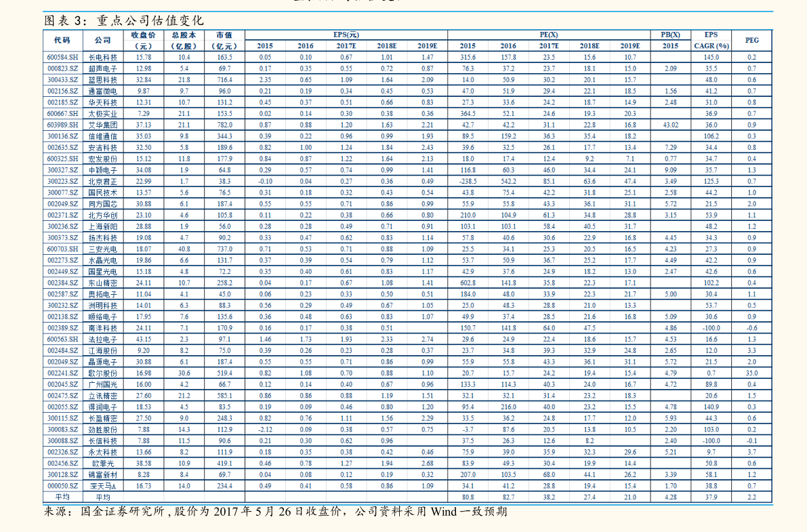This screenshot has height=532, width=807.
Task: Select stock code 300236.SZ
Action: point(62,226)
